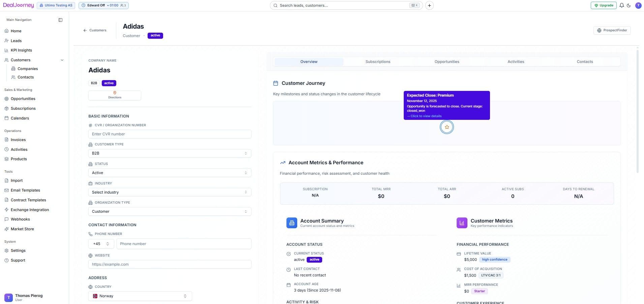Click the star milestone on journey timeline
The width and height of the screenshot is (644, 304).
[447, 127]
